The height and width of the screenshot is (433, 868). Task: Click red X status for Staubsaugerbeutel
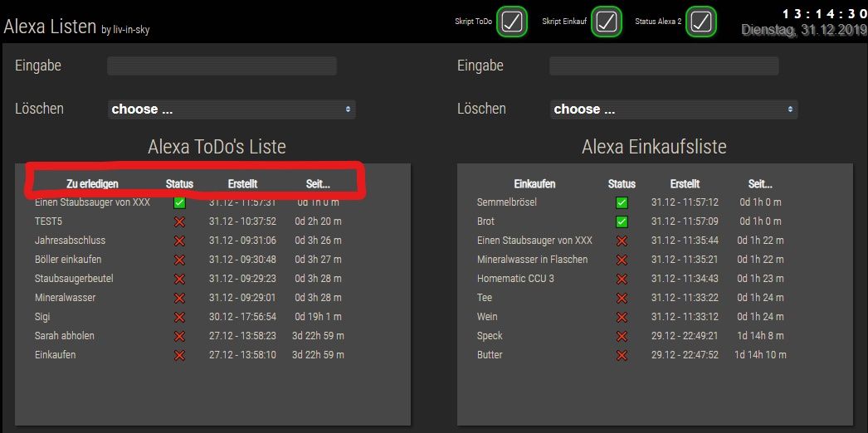click(179, 280)
